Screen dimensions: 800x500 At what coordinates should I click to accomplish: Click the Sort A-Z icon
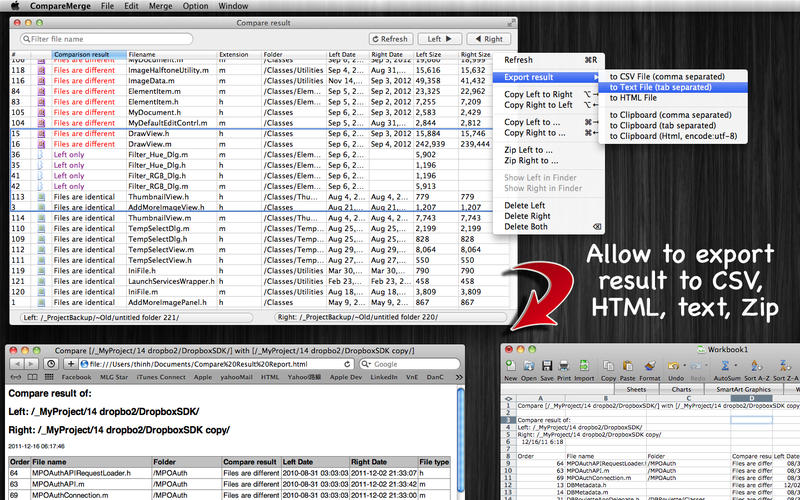tap(756, 365)
